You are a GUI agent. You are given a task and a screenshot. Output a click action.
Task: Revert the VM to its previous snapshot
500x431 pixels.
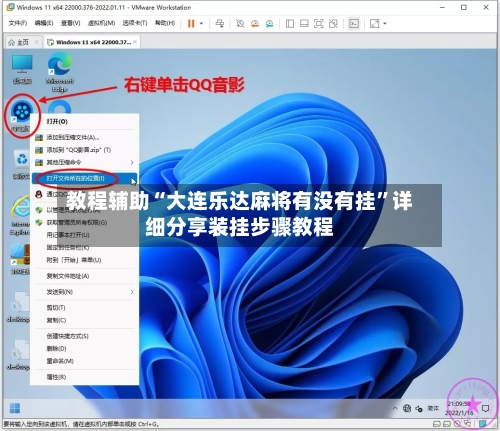(255, 23)
